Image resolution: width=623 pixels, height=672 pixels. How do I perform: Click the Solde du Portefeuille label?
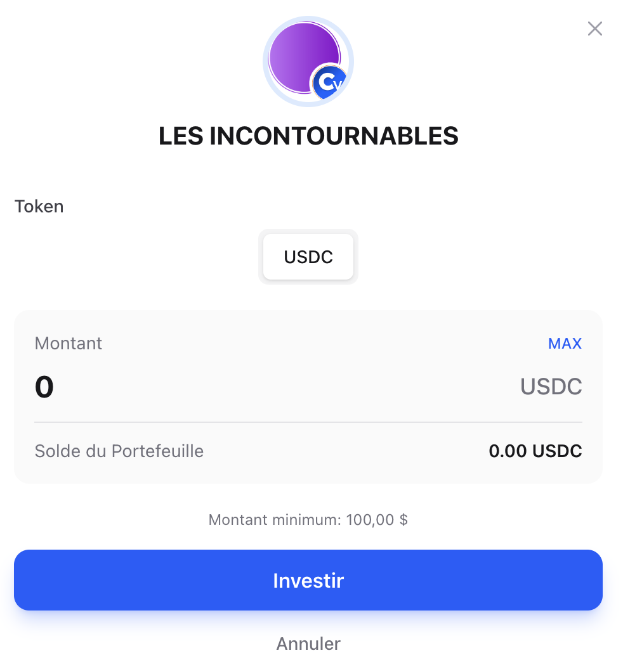click(x=119, y=451)
